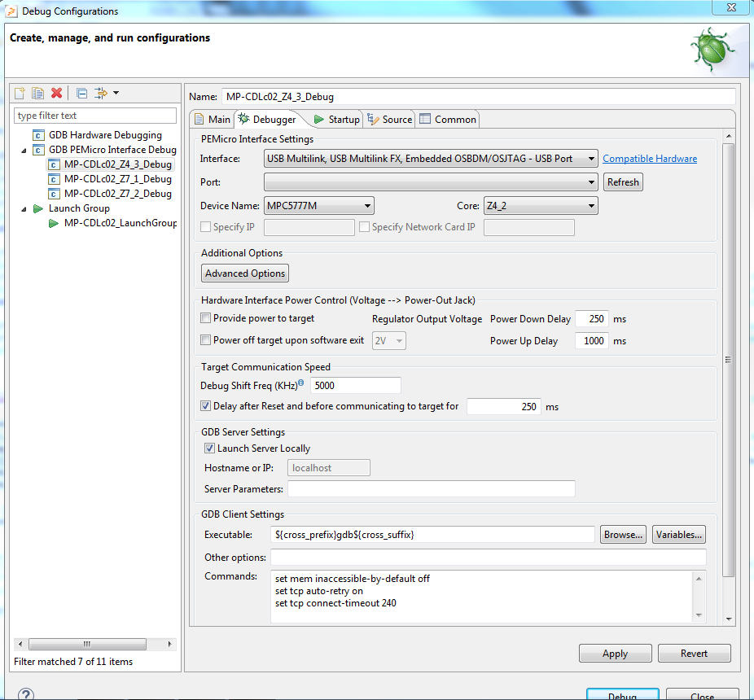Click the Debug Shift Freq field
Image resolution: width=754 pixels, height=700 pixels.
355,386
